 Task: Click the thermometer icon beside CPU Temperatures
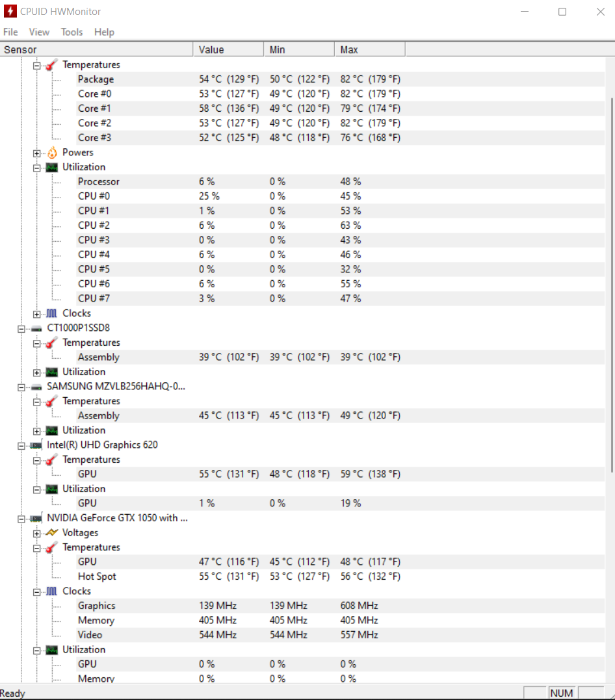tap(52, 65)
